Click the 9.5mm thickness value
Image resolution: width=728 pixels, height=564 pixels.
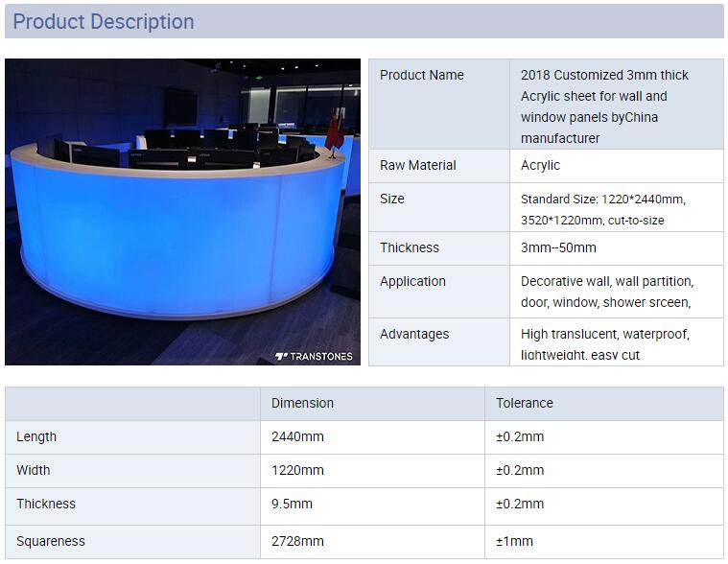tap(292, 504)
